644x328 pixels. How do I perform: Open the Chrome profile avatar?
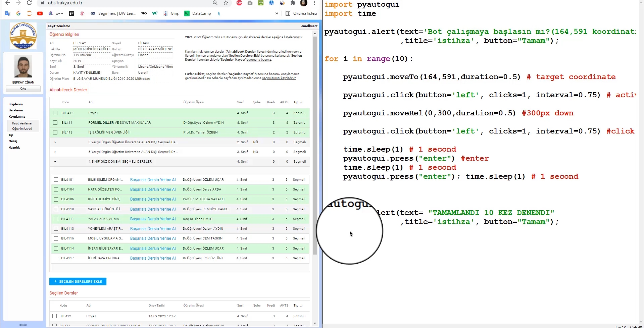point(304,3)
